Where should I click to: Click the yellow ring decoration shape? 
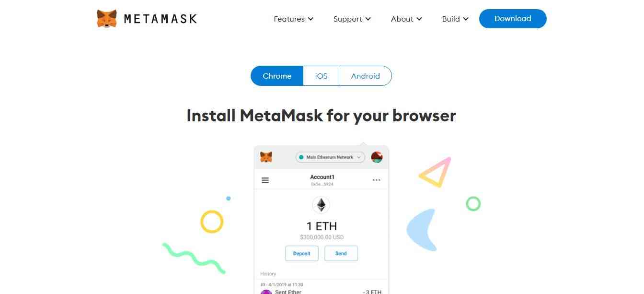[212, 222]
